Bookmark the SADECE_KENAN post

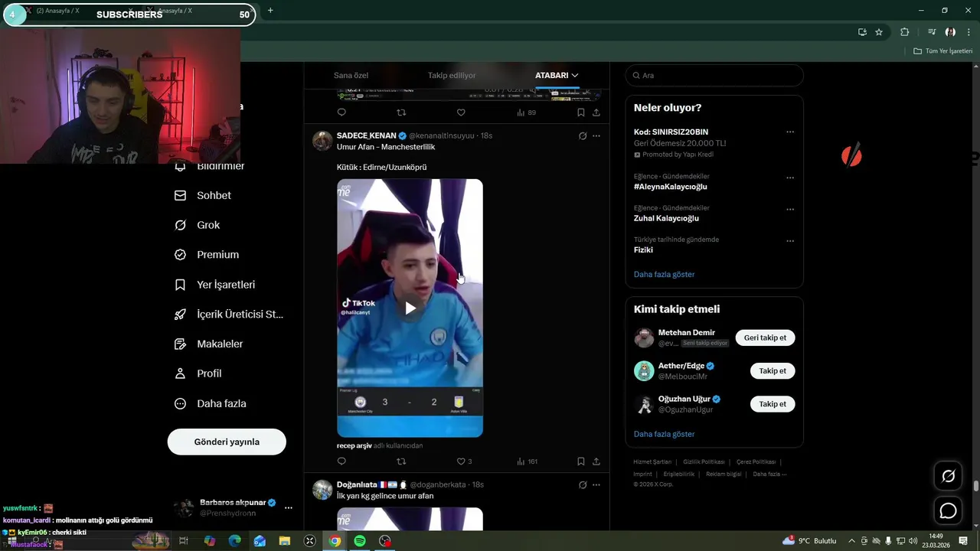tap(581, 461)
